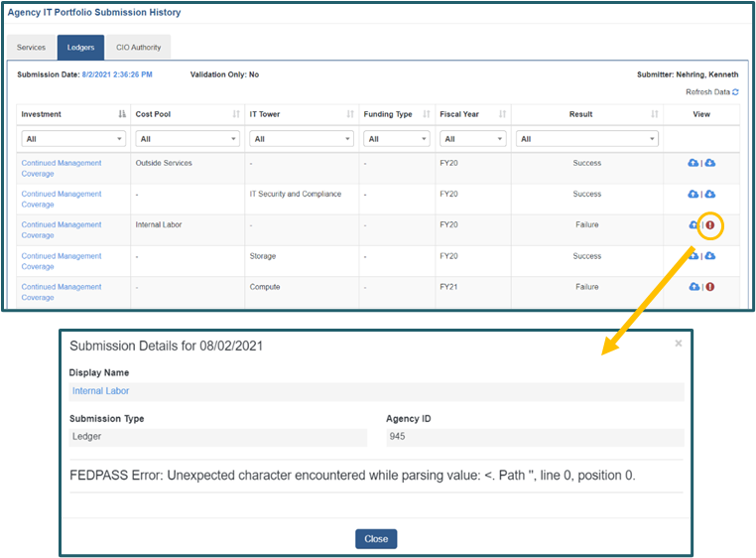
Task: Click Success result in Storage row
Action: [x=586, y=256]
